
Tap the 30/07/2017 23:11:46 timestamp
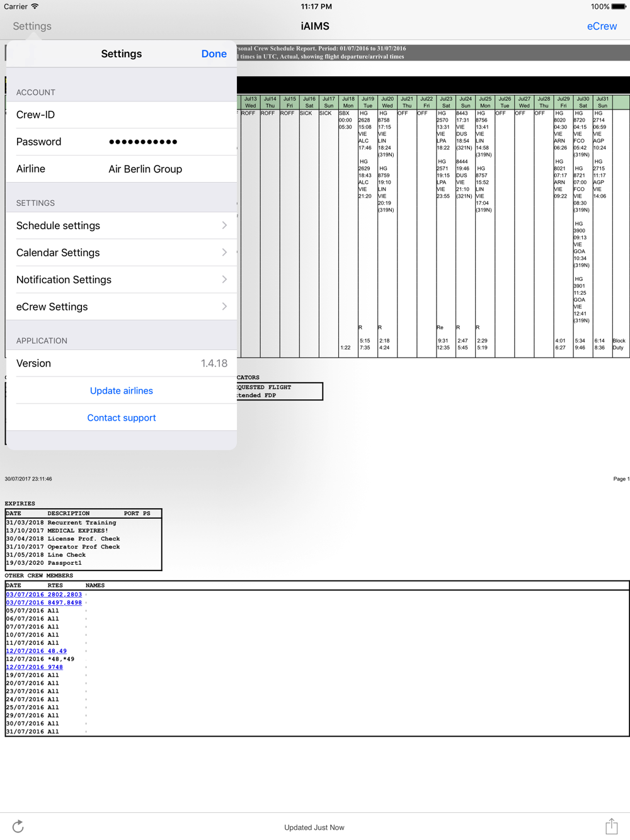click(28, 479)
